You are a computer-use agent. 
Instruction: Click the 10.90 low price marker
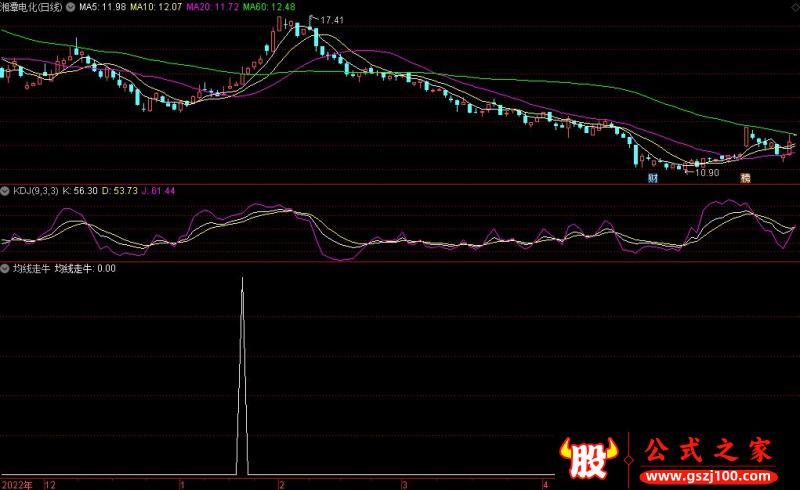pyautogui.click(x=706, y=173)
